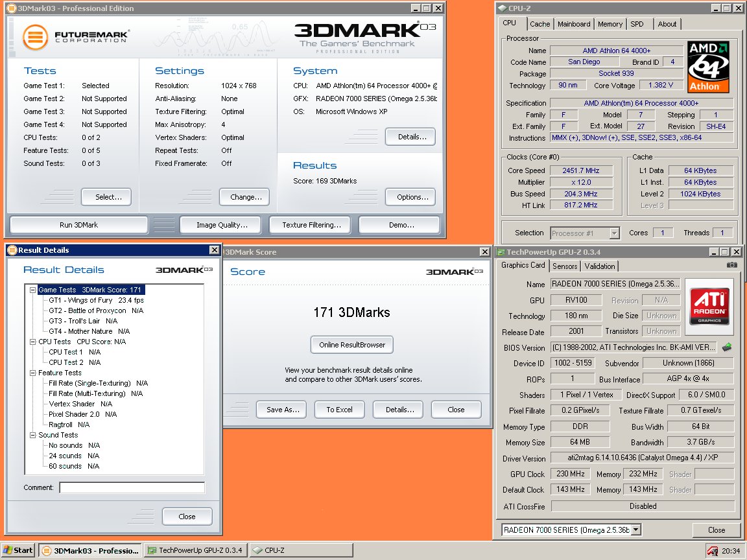Click the Core Speed 2451.7 MHz value
Screen dimensions: 747x560
click(581, 170)
